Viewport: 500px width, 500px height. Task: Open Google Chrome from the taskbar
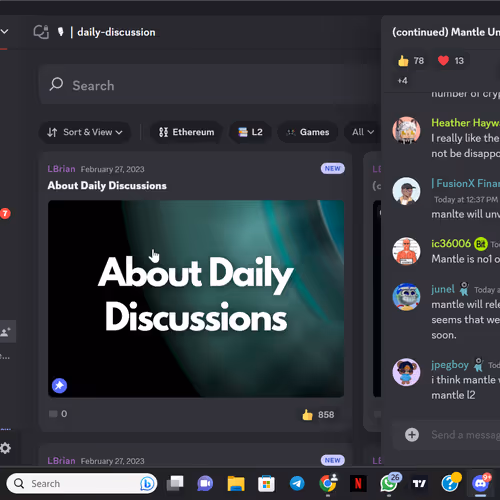point(328,483)
